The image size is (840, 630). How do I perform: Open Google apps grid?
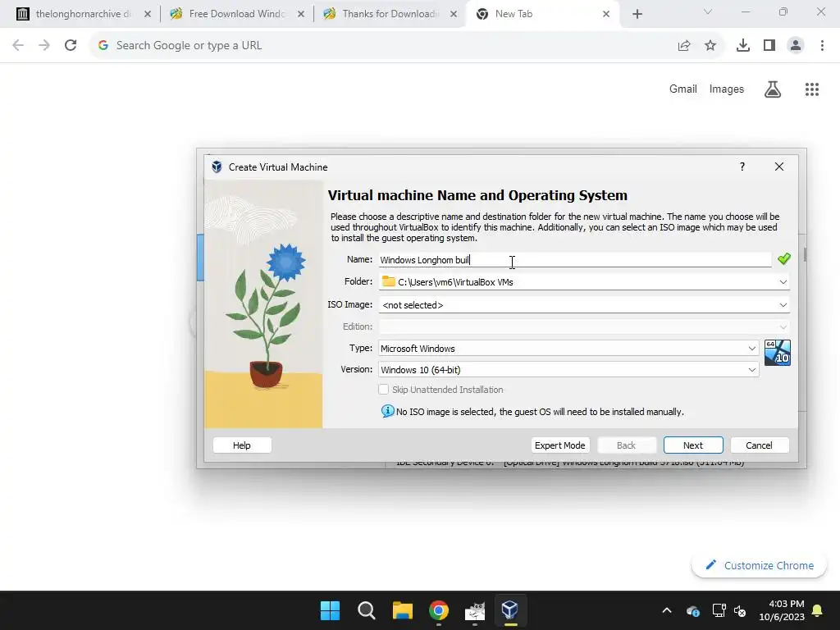pos(811,89)
